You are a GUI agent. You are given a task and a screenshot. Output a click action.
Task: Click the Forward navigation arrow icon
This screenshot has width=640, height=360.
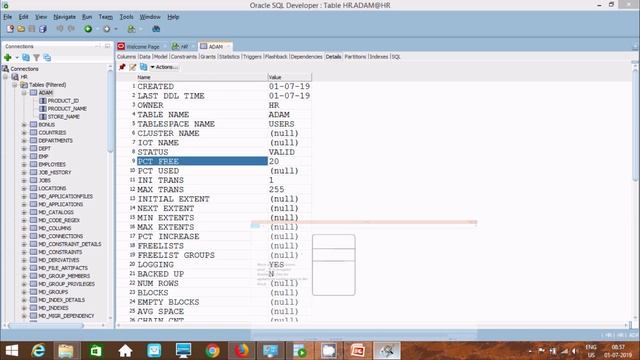[x=107, y=29]
